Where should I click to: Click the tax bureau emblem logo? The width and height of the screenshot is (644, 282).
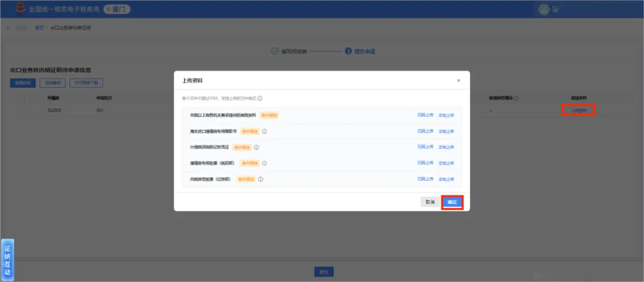tap(19, 8)
